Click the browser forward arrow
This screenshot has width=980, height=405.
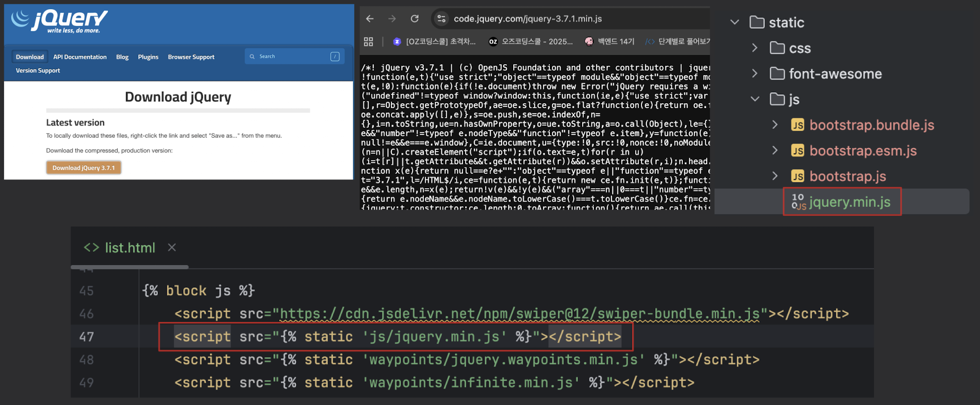coord(392,19)
